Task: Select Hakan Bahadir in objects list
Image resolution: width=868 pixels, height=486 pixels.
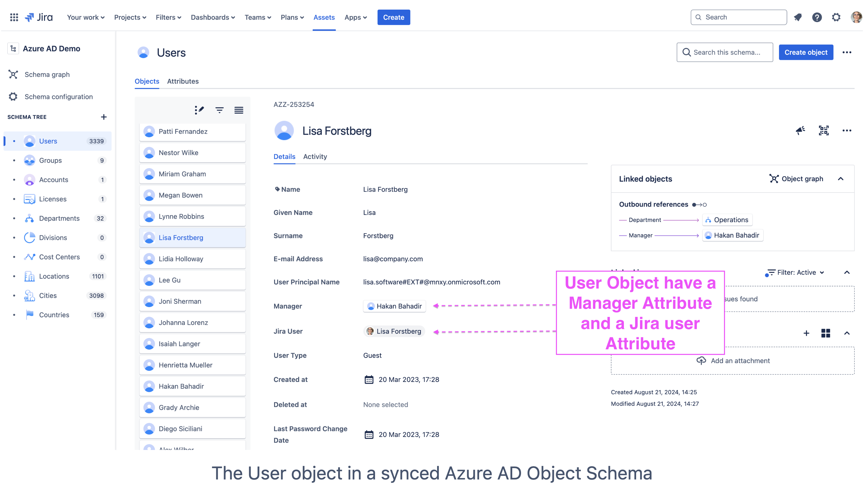Action: pos(192,386)
